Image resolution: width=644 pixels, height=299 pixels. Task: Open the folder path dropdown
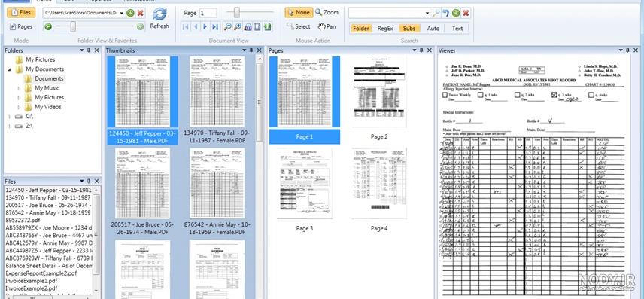click(x=122, y=13)
